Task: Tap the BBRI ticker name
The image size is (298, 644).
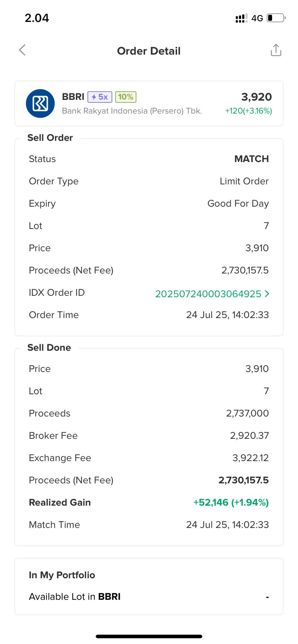Action: tap(73, 97)
